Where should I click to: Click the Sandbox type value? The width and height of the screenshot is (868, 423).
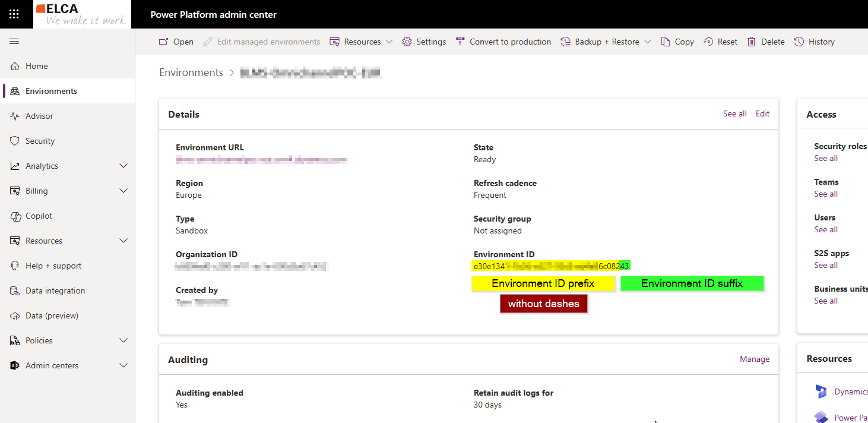point(192,231)
